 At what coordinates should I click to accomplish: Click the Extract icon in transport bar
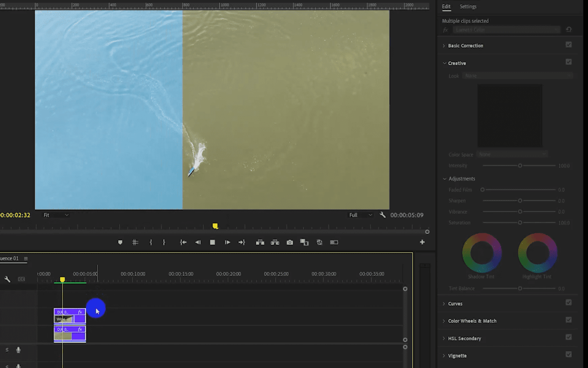click(x=275, y=242)
